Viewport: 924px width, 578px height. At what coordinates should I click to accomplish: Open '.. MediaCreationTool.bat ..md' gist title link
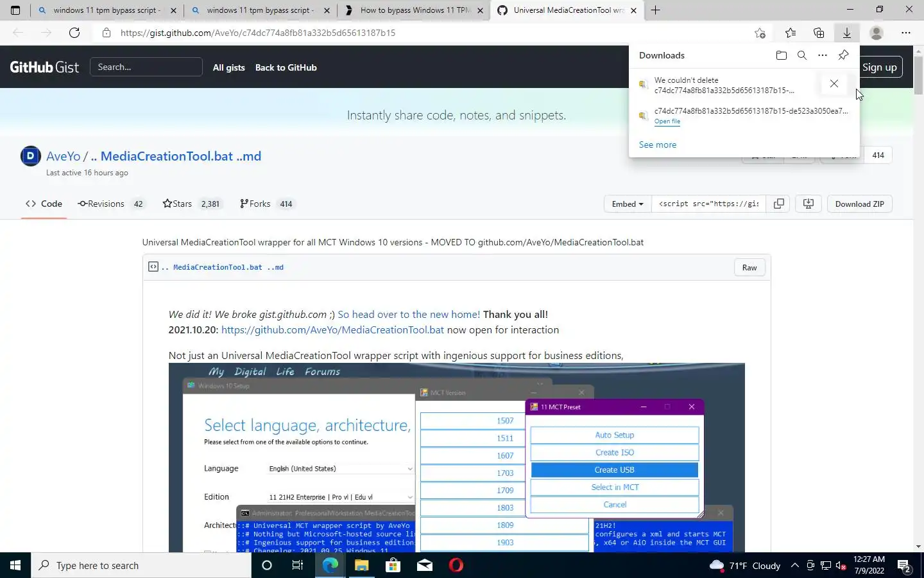tap(176, 156)
